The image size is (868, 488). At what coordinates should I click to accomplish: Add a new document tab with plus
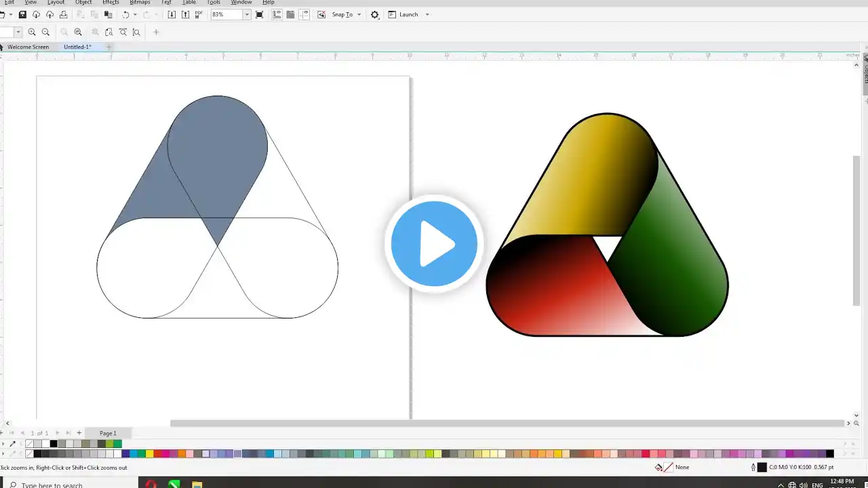[x=109, y=47]
